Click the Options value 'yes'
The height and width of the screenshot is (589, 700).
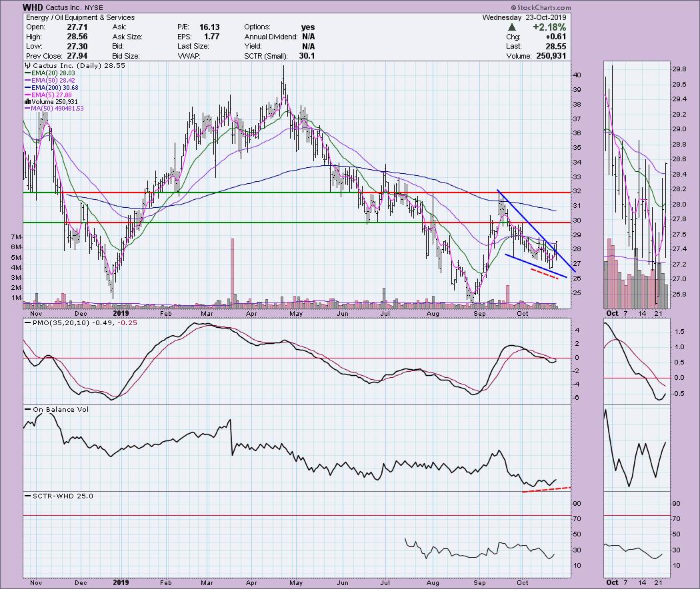coord(308,27)
